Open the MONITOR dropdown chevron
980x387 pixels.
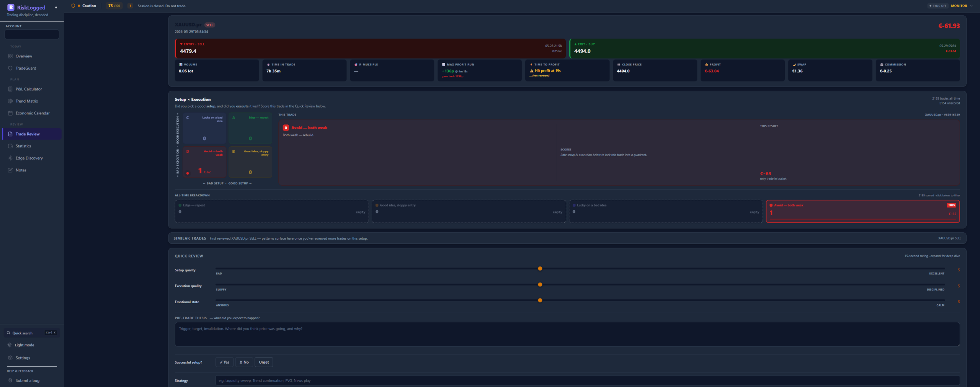coord(971,6)
